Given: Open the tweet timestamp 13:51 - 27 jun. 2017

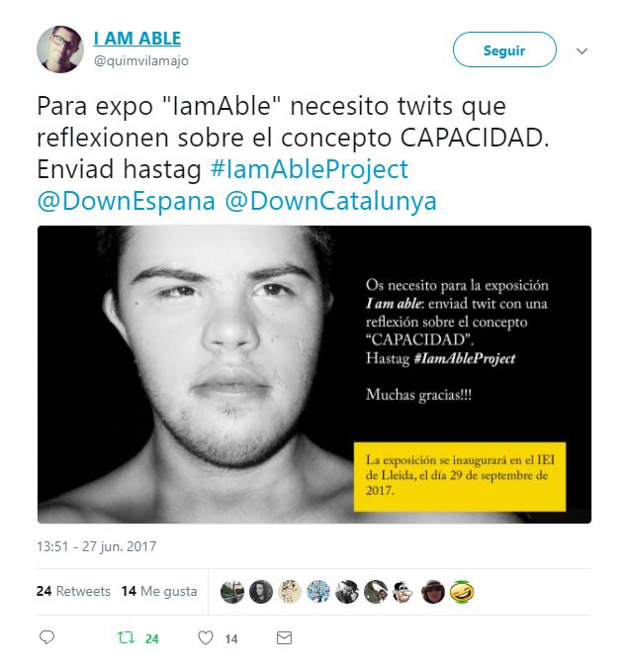Looking at the screenshot, I should tap(96, 546).
